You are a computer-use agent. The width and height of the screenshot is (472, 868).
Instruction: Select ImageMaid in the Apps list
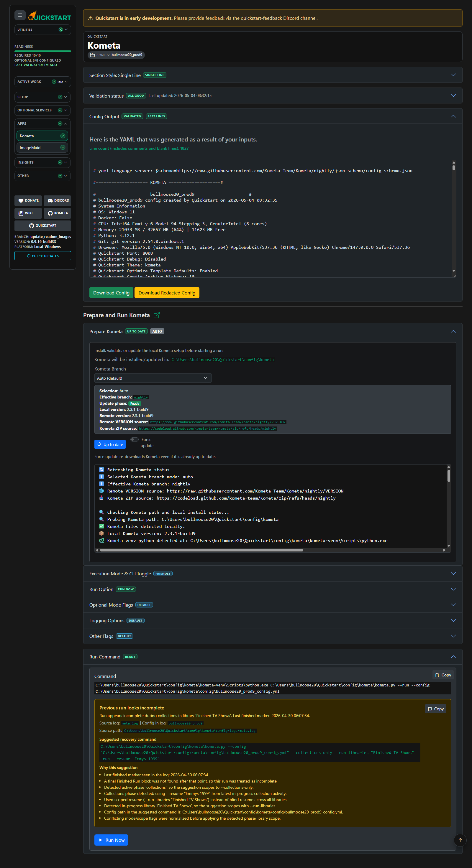tap(42, 148)
